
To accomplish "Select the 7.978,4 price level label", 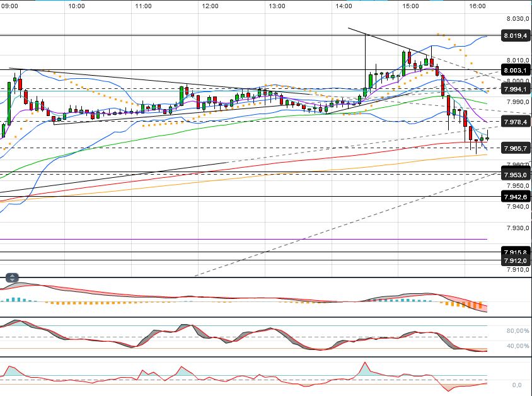I will click(x=516, y=122).
